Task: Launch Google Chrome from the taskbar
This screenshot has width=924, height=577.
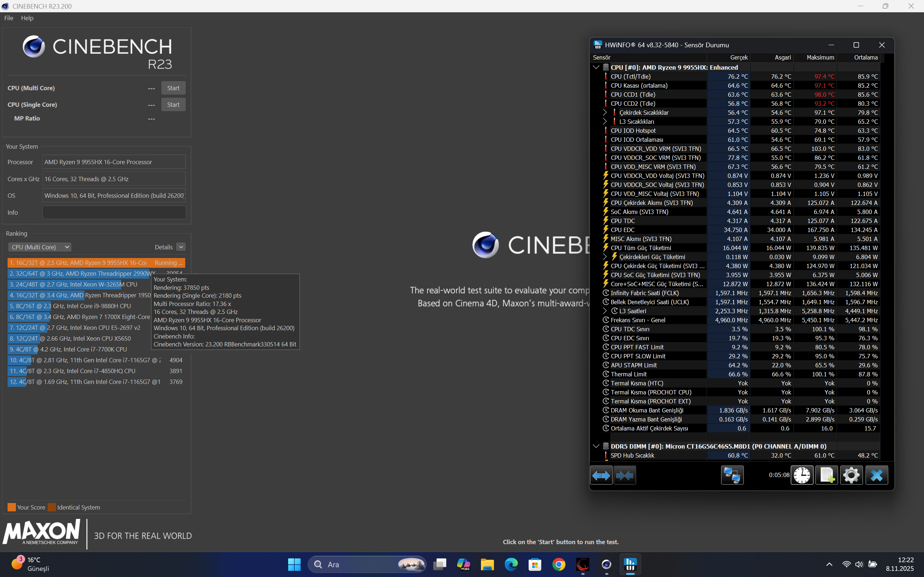Action: pos(559,564)
